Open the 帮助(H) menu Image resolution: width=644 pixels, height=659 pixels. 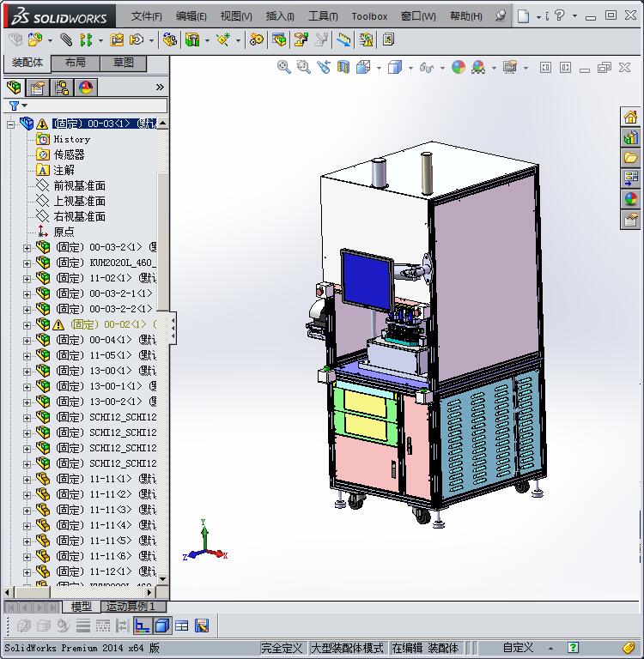tap(466, 16)
